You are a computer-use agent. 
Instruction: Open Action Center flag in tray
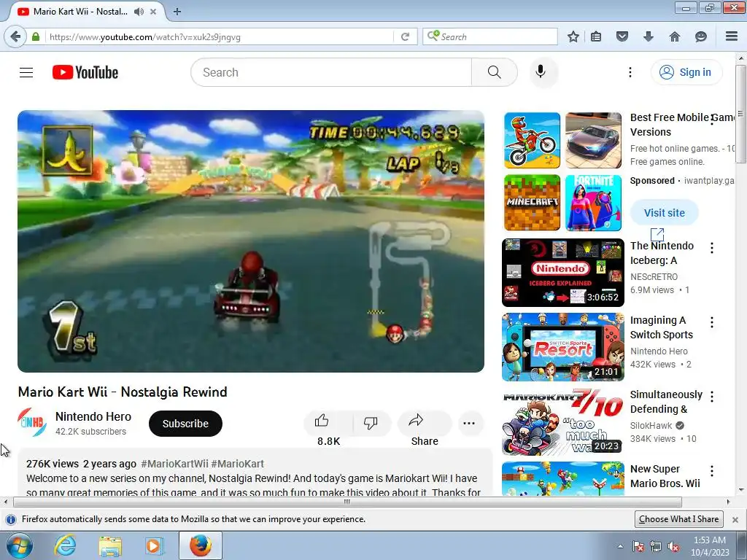pos(638,547)
